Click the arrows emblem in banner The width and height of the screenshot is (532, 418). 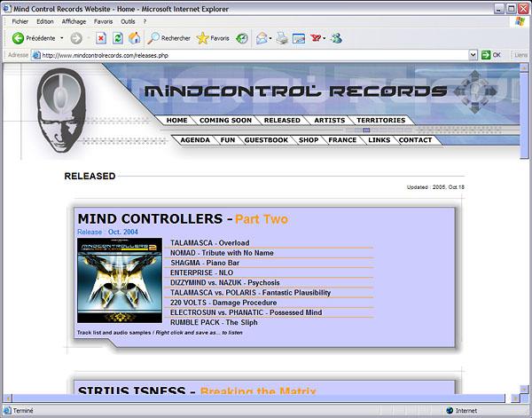475,91
